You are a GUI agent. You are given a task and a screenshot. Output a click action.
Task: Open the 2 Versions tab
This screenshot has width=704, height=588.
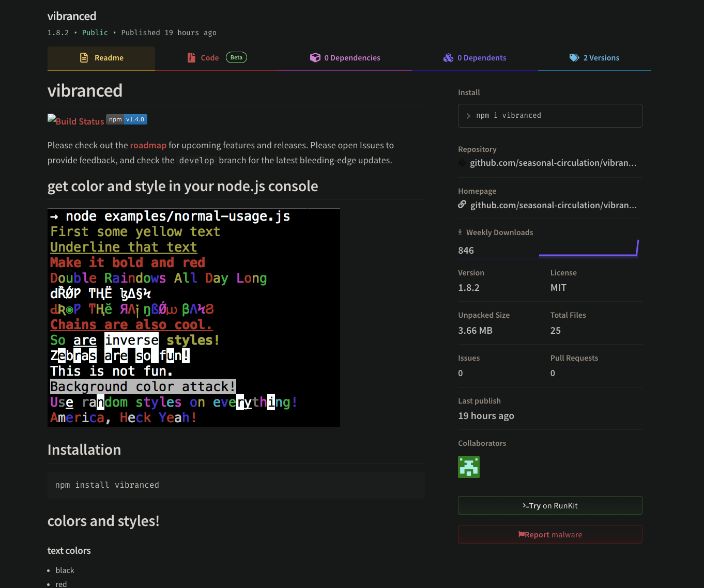[x=601, y=57]
